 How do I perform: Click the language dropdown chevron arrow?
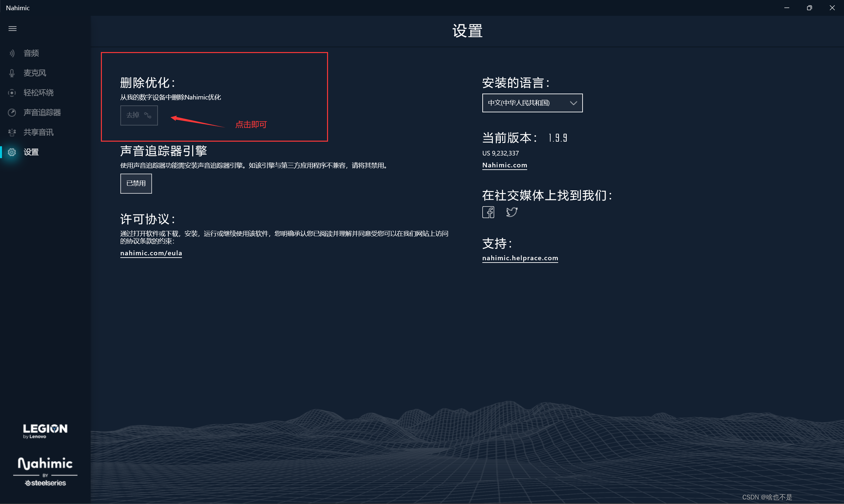tap(573, 103)
